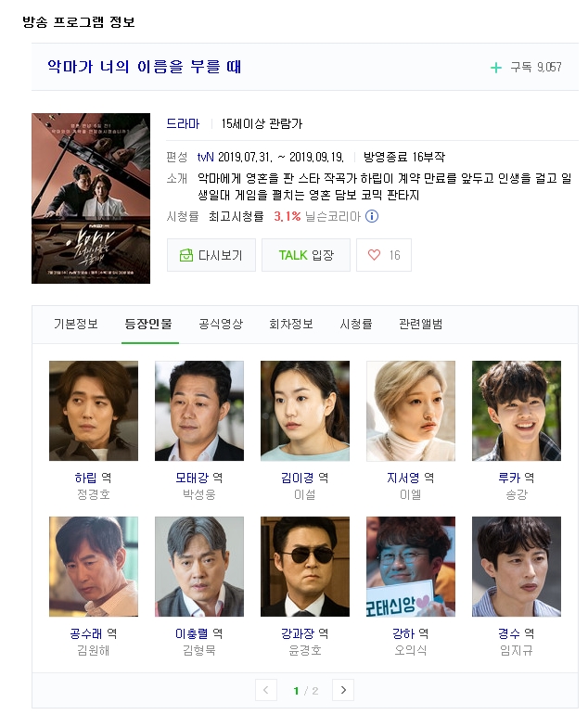Viewport: 588px width, 715px height.
Task: Click the previous cast page arrow
Action: coord(266,690)
